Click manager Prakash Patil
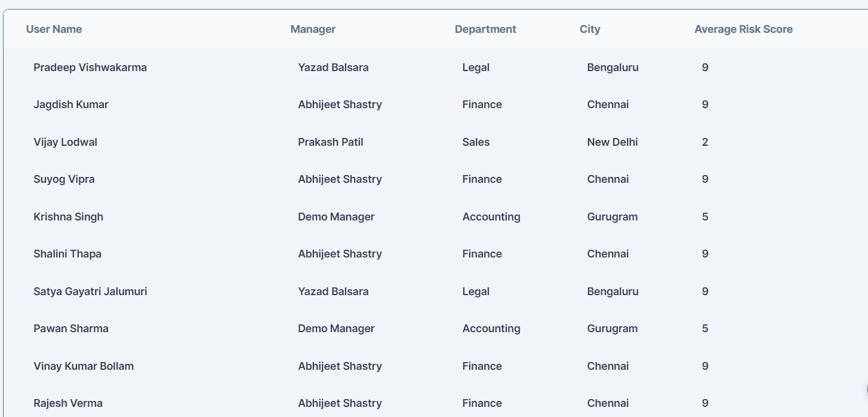 pos(331,142)
